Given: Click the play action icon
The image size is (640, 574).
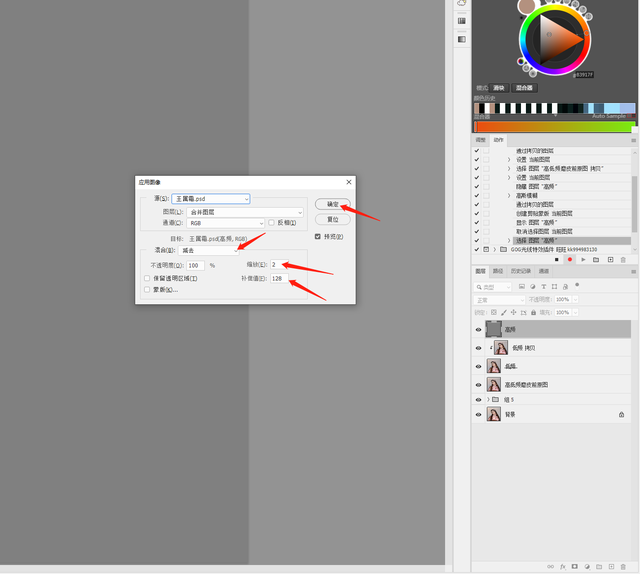Looking at the screenshot, I should (583, 260).
